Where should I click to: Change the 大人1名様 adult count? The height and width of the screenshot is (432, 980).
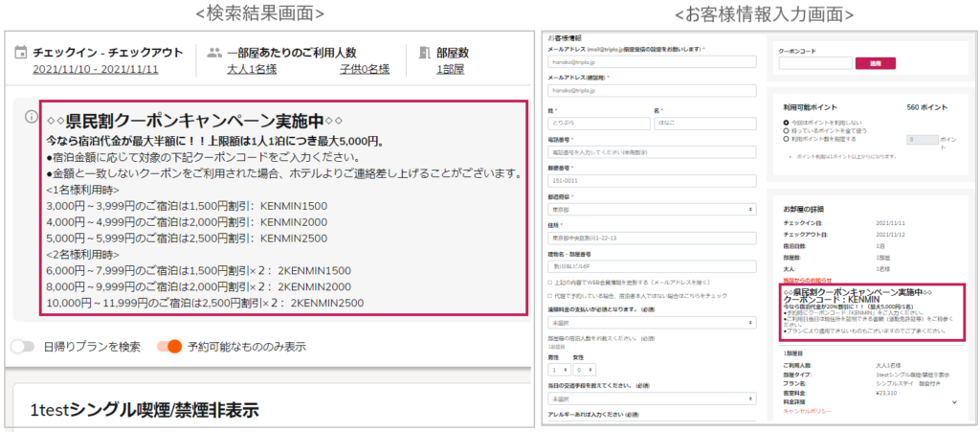click(x=252, y=69)
